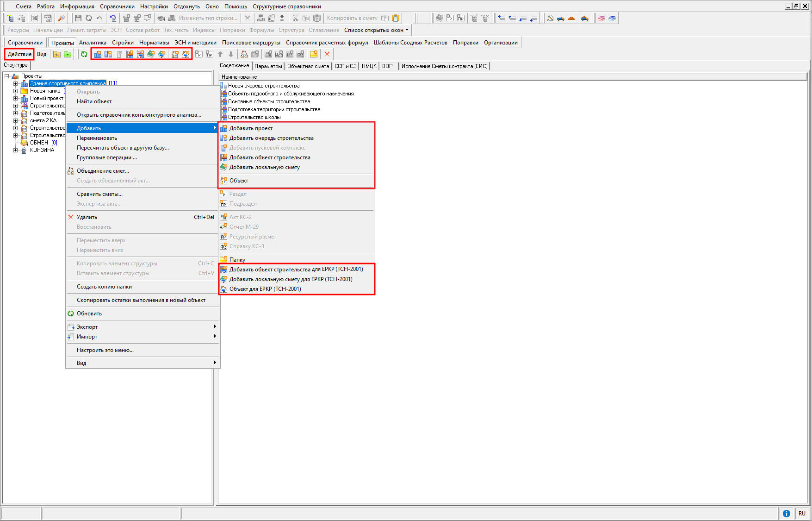Click the orange bricks materials icon
This screenshot has width=812, height=521.
(571, 18)
